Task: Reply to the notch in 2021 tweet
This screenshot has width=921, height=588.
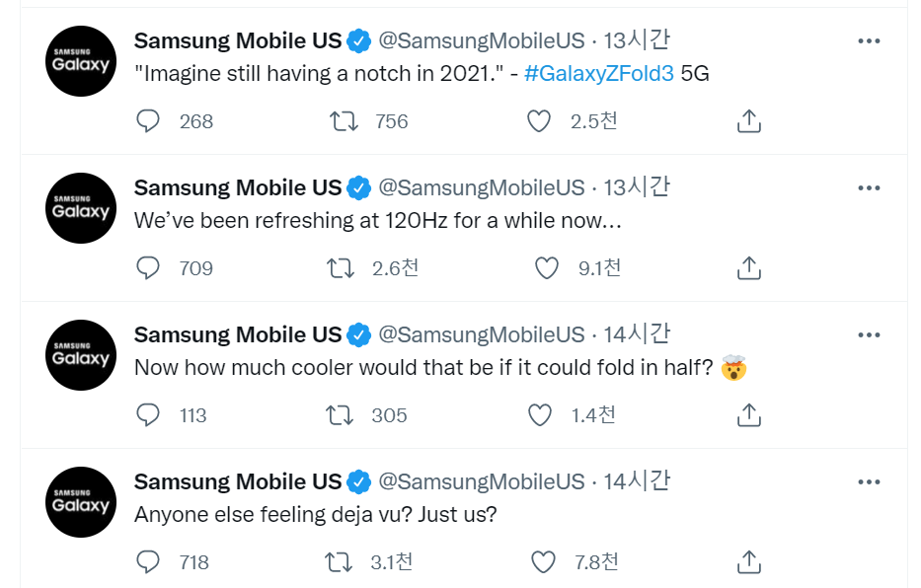Action: (x=148, y=121)
